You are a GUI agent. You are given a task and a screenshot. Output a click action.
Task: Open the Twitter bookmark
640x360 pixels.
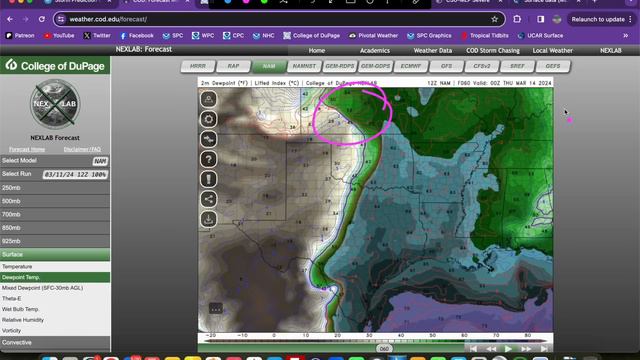(x=97, y=36)
